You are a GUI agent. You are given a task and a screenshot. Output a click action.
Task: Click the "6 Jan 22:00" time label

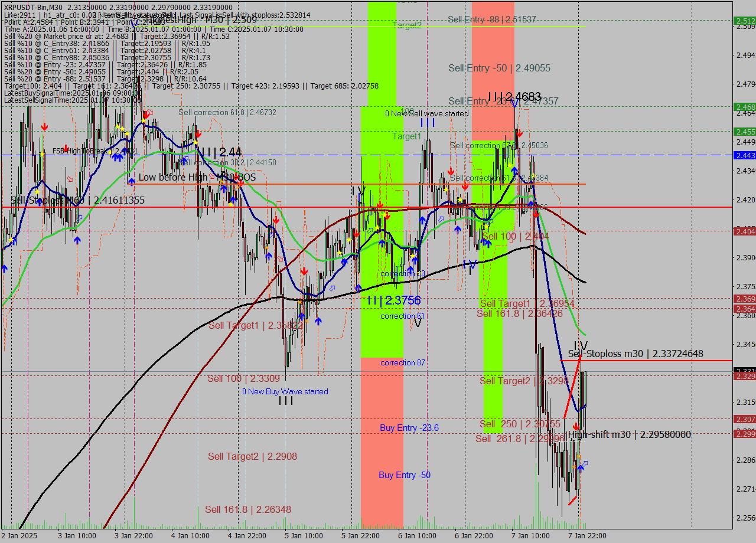474,536
